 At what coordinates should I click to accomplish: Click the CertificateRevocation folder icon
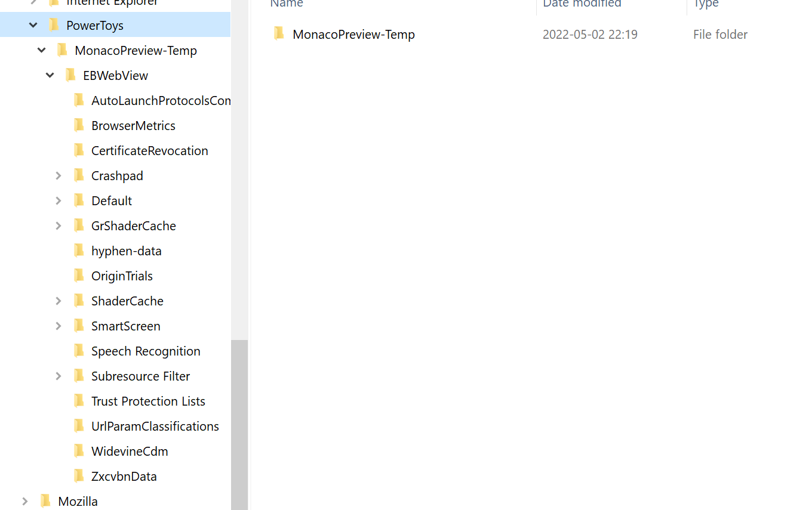click(x=79, y=150)
